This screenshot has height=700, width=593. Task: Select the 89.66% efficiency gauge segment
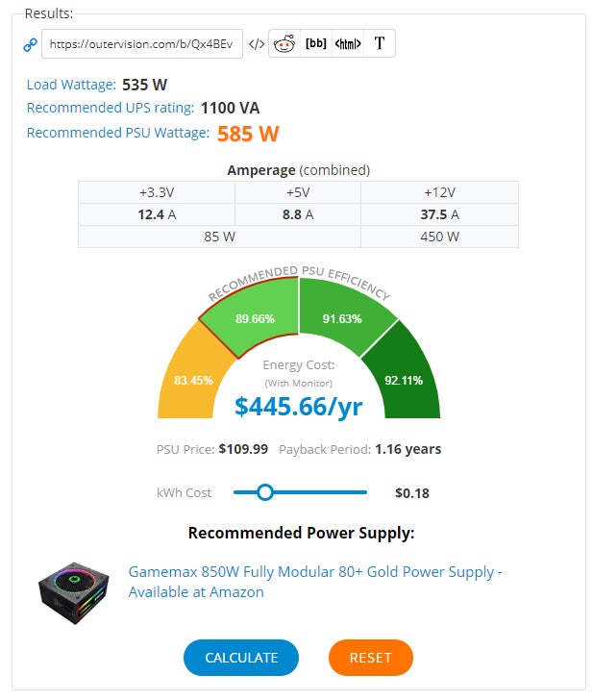pyautogui.click(x=255, y=317)
